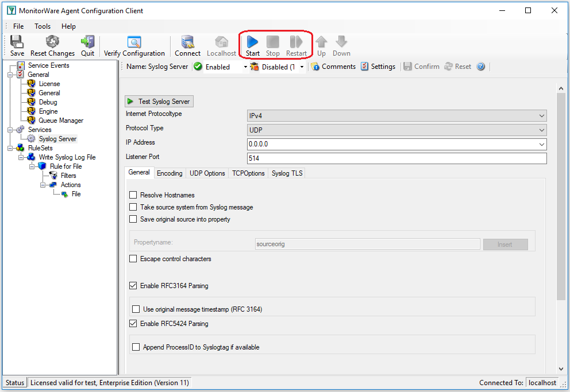Open the Filters node under Rule for File
Viewport: 570px width, 392px height.
68,176
